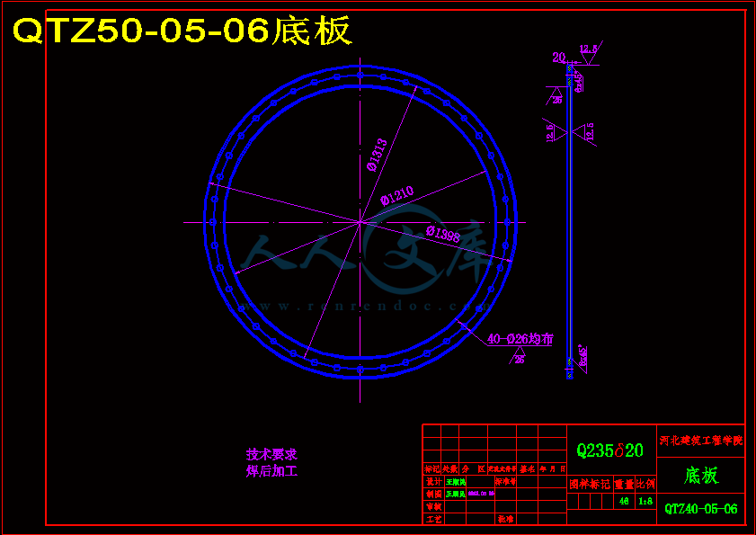Click the "河北建筑工程学院" school name

(700, 441)
